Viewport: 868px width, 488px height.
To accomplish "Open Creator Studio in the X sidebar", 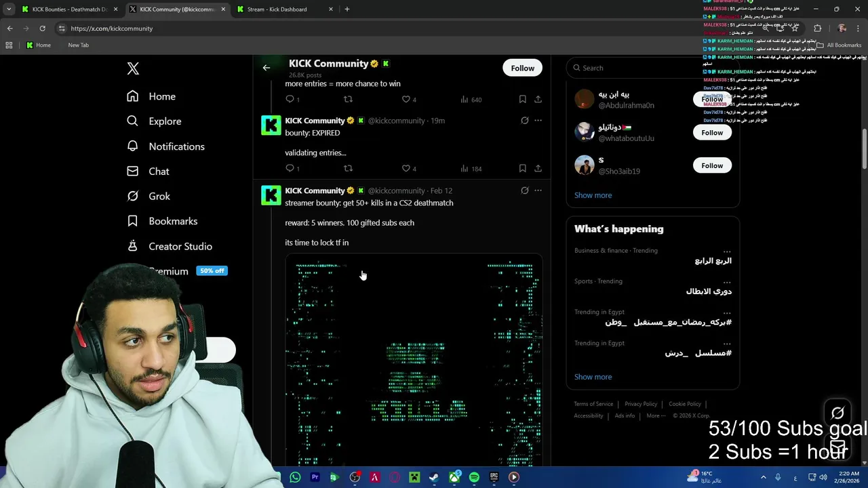I will coord(170,246).
